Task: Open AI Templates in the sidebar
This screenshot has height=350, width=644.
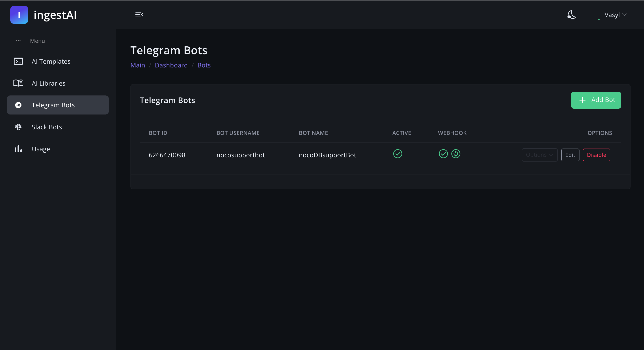Action: pos(58,61)
